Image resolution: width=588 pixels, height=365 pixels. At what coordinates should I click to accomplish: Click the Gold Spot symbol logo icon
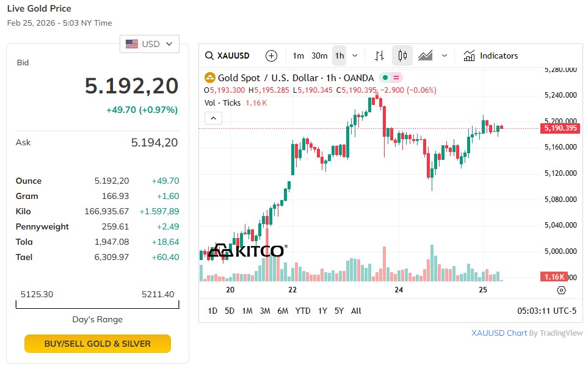tap(209, 78)
